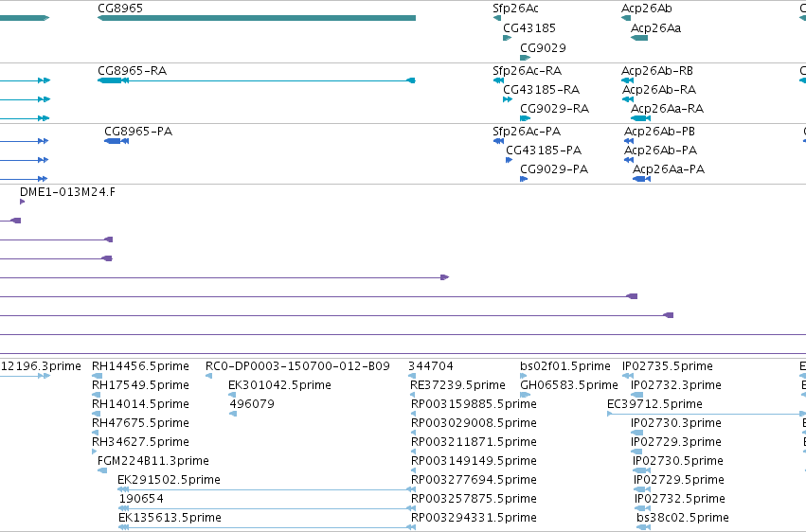Click the bs02f01.5prime EST
The height and width of the screenshot is (532, 806).
[x=524, y=376]
